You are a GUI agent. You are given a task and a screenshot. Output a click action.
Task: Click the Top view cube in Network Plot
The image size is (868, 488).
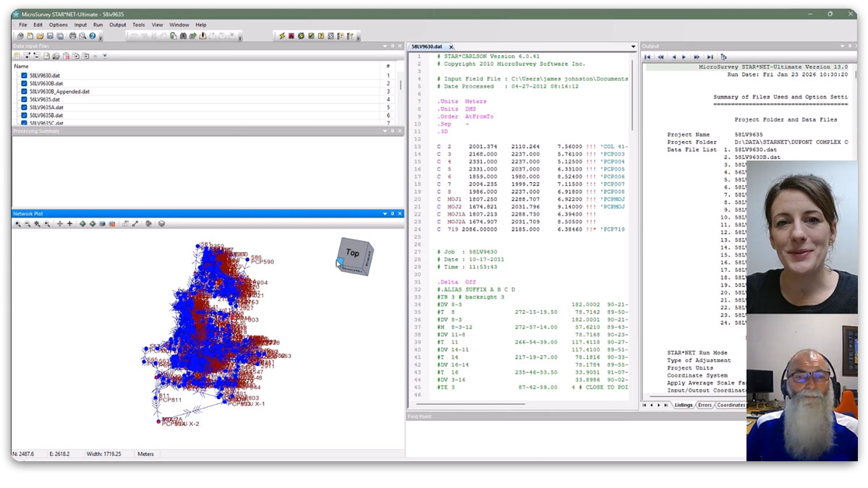pyautogui.click(x=354, y=254)
